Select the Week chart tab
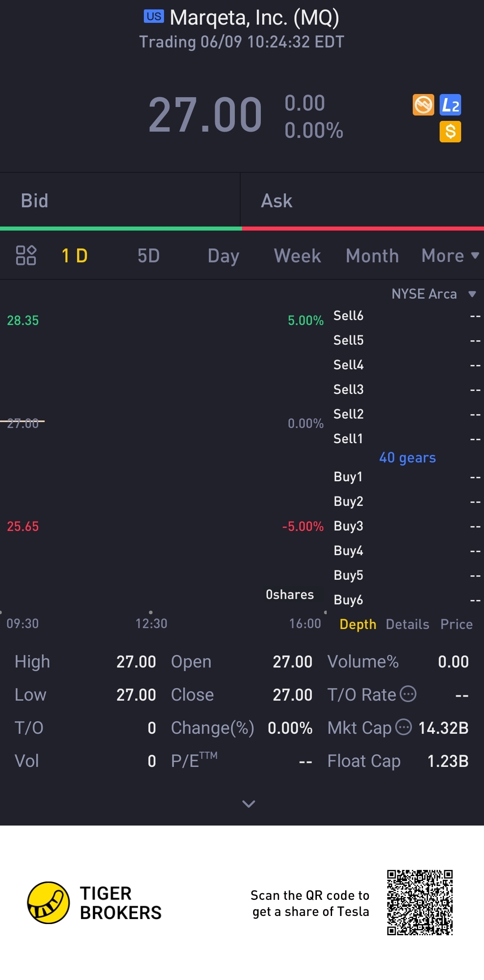484x980 pixels. pos(297,256)
